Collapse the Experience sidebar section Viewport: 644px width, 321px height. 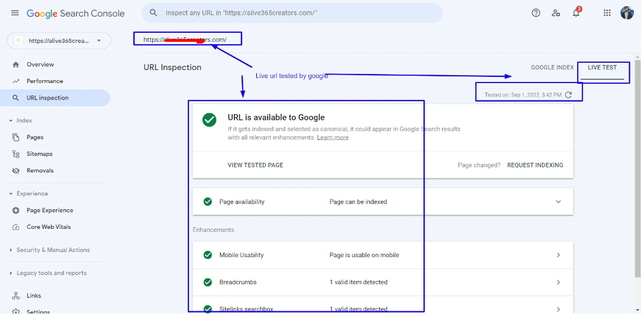click(11, 194)
